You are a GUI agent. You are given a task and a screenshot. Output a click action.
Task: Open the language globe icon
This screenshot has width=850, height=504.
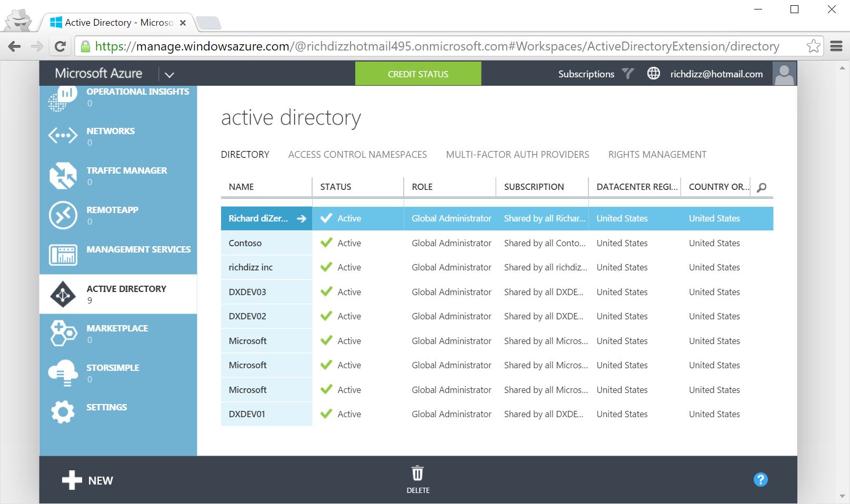pyautogui.click(x=653, y=74)
